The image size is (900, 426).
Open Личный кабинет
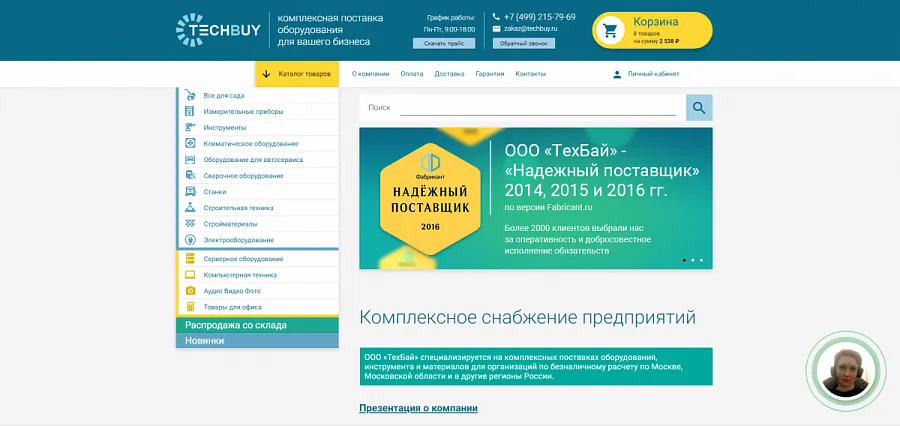(653, 74)
